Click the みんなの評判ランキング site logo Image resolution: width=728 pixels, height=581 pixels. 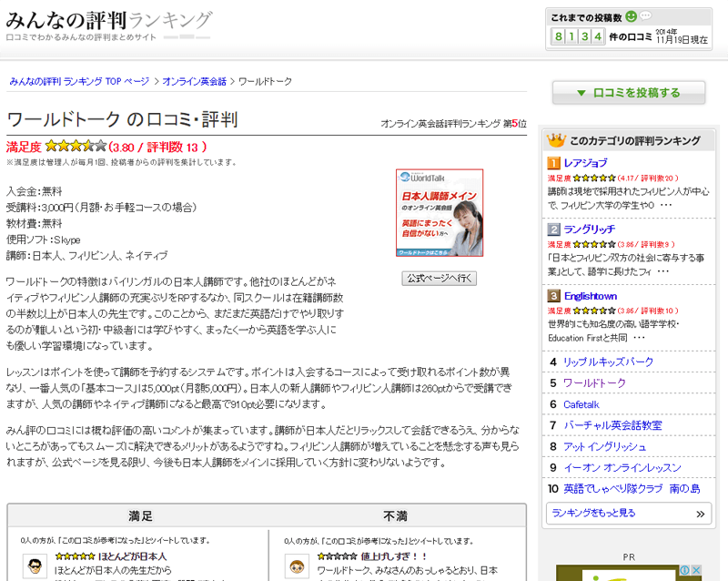pos(109,20)
